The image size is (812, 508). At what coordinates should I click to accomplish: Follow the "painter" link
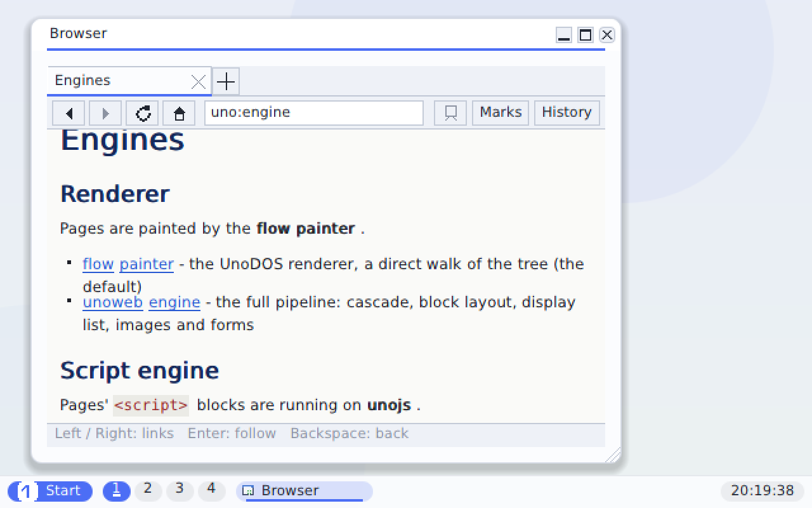147,264
